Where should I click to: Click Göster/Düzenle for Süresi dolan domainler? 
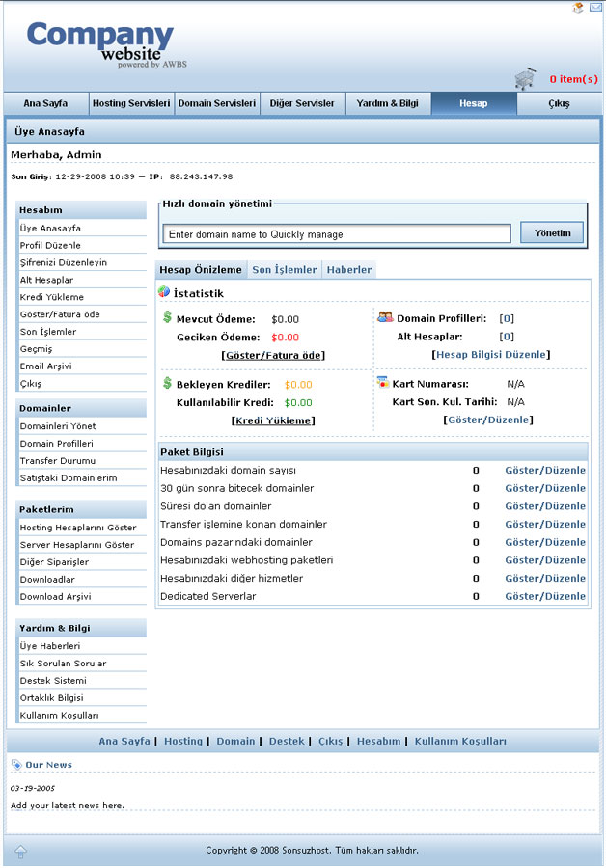545,506
